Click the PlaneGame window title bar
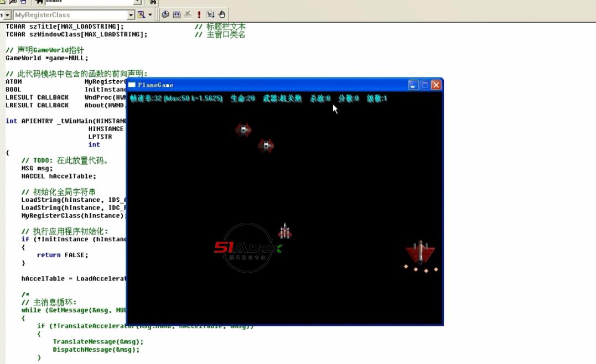 (284, 85)
